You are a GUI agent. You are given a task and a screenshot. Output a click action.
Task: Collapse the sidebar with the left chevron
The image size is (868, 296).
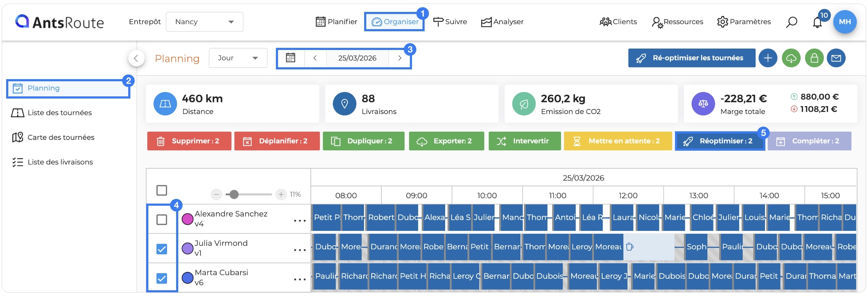click(x=136, y=58)
